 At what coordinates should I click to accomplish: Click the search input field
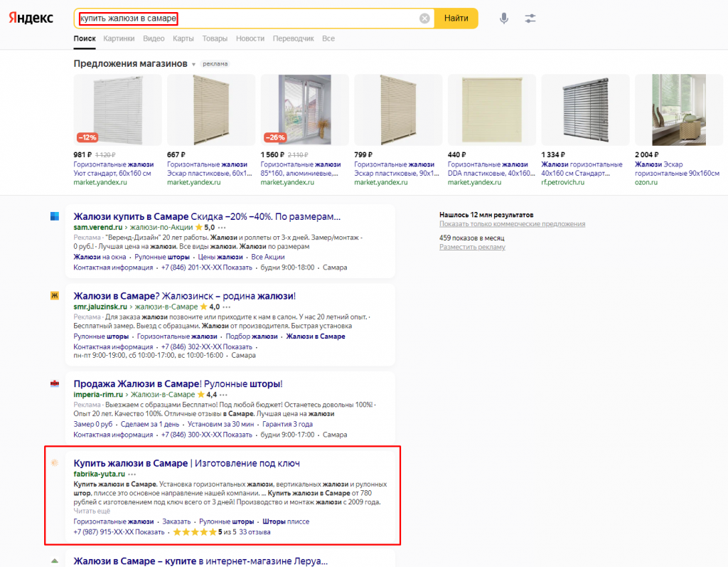point(253,18)
